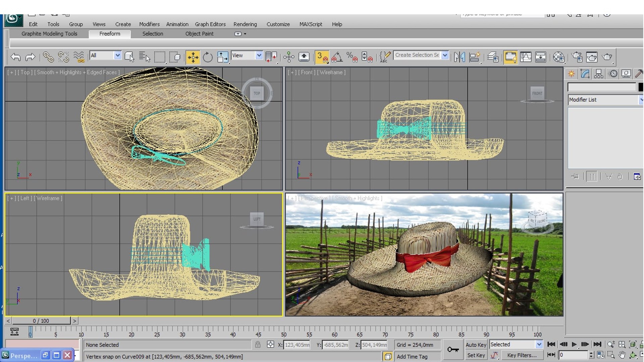644x362 pixels.
Task: Open the Display command panel
Action: pos(626,74)
